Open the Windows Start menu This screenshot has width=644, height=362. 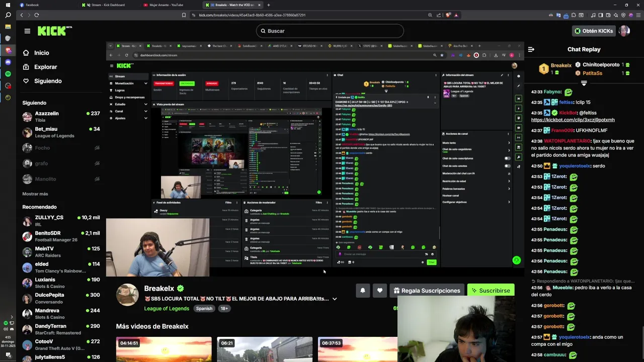click(8, 5)
